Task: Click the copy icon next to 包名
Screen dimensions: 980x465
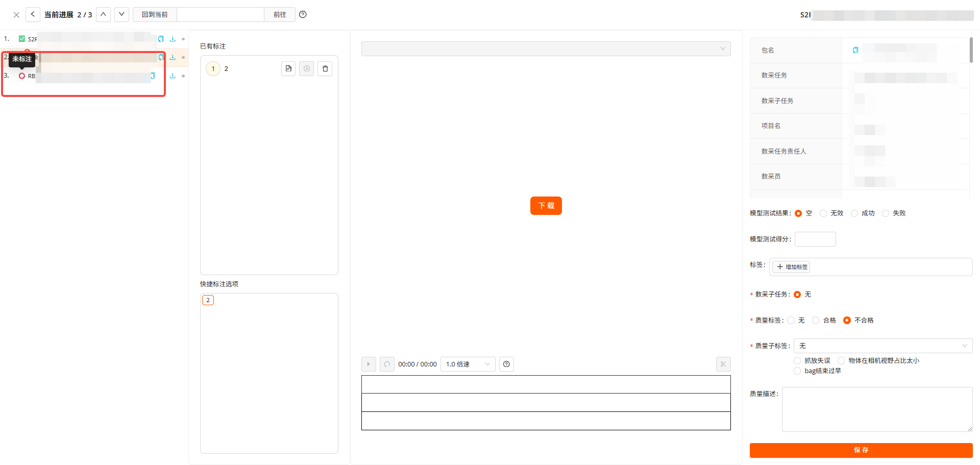Action: coord(855,50)
